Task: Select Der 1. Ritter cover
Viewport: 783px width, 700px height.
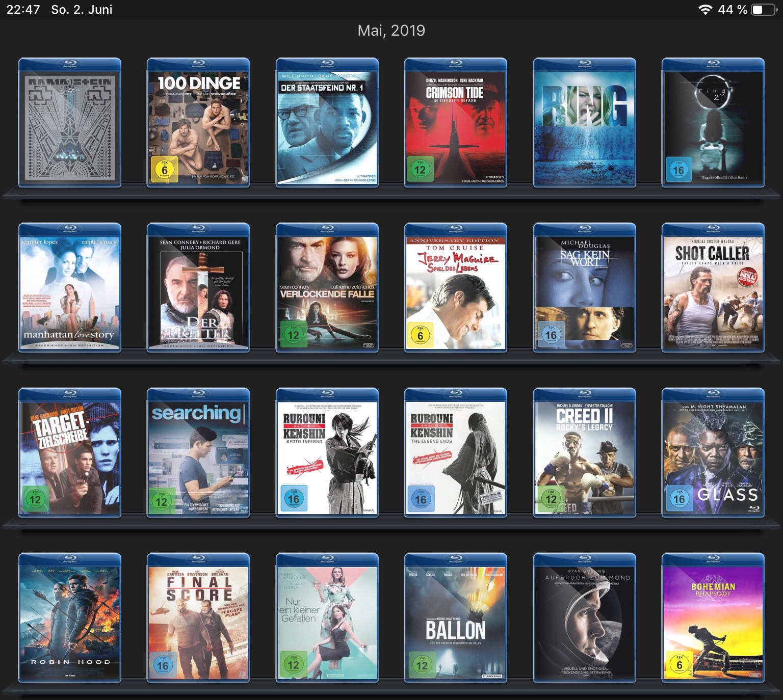Action: click(x=198, y=288)
